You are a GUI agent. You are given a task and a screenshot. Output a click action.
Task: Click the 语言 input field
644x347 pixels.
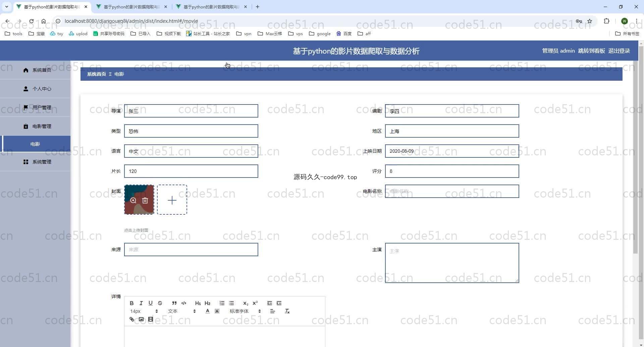click(191, 151)
